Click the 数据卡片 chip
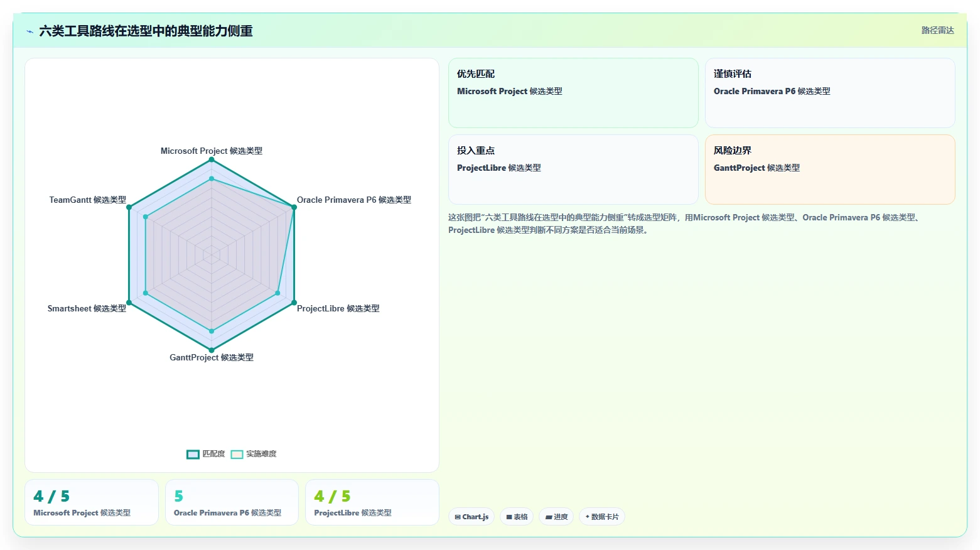Screen dimensions: 980x550 (x=601, y=517)
